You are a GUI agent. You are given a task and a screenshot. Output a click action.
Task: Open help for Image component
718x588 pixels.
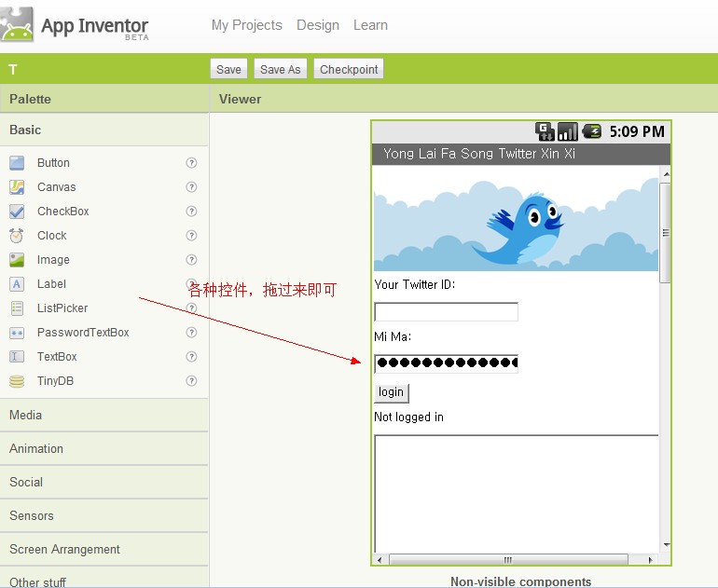coord(191,260)
